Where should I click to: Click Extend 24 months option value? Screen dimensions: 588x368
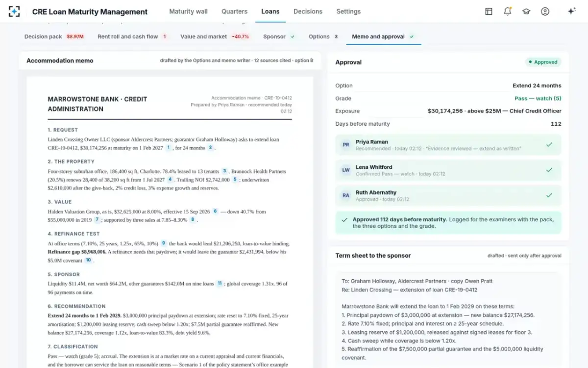[537, 85]
